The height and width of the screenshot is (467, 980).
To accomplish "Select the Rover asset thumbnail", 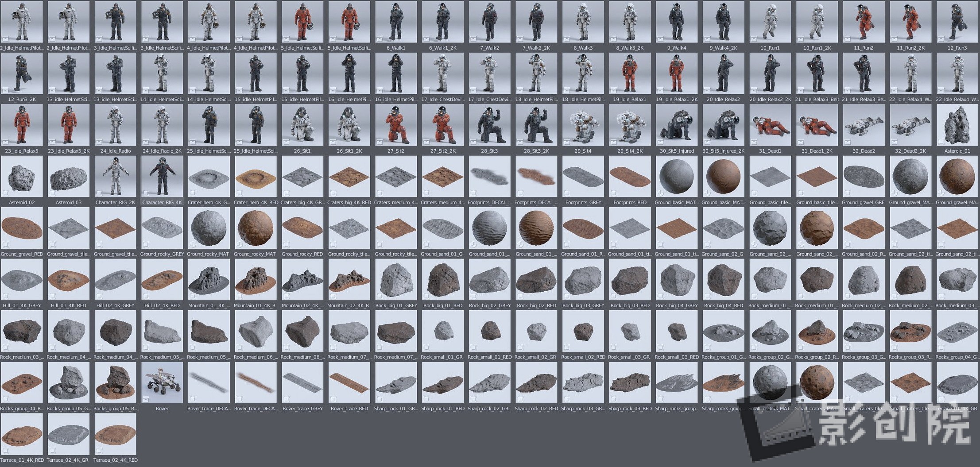I will pyautogui.click(x=162, y=383).
